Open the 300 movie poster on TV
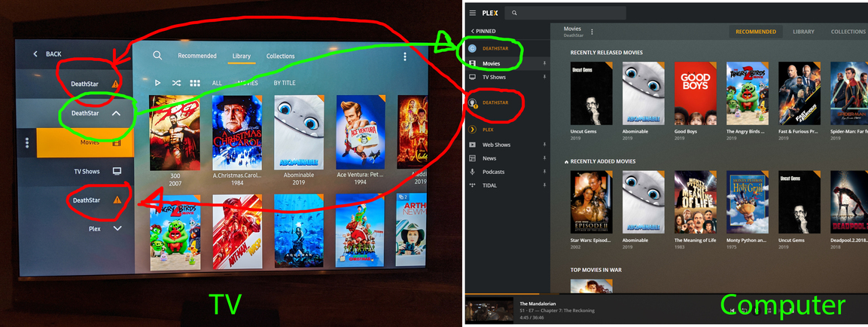868x327 pixels. [x=175, y=133]
